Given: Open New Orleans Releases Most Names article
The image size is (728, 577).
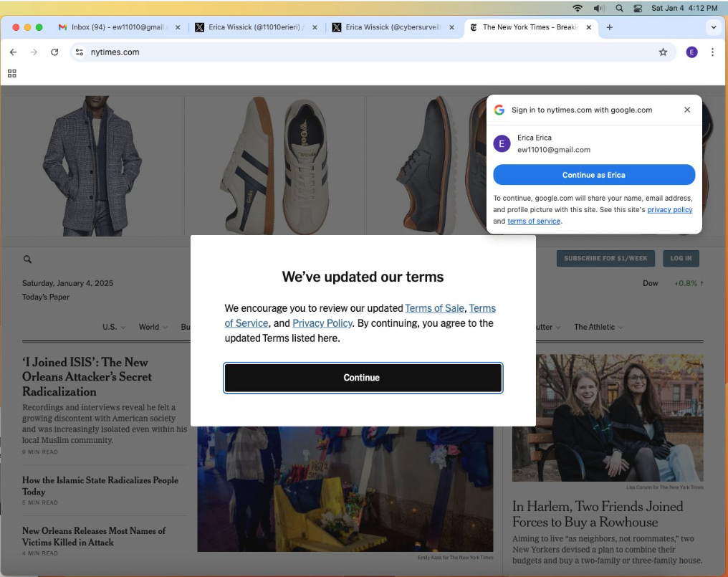Looking at the screenshot, I should click(94, 536).
